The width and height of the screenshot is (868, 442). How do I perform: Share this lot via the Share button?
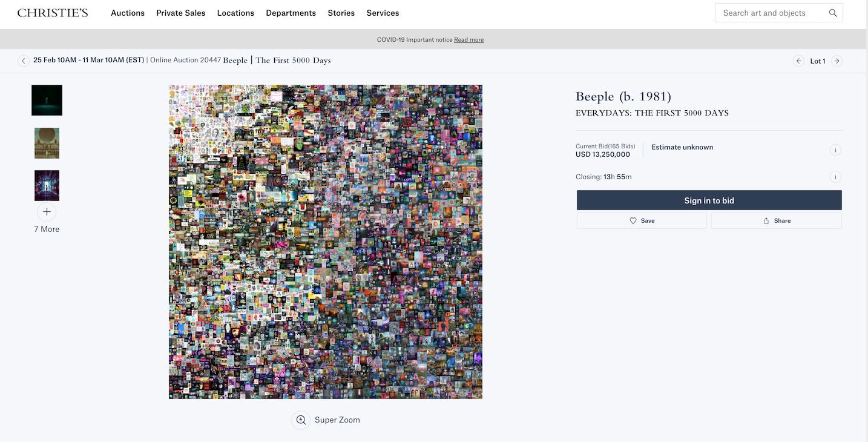tap(776, 220)
